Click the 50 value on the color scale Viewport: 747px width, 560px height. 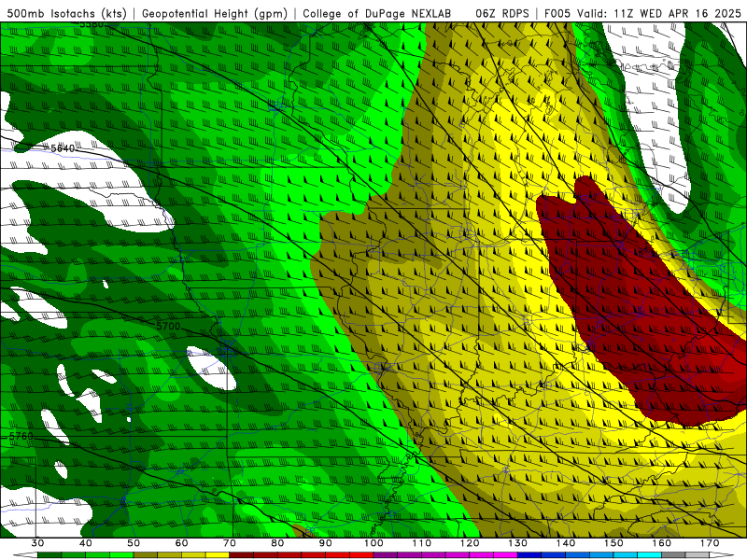coord(134,543)
